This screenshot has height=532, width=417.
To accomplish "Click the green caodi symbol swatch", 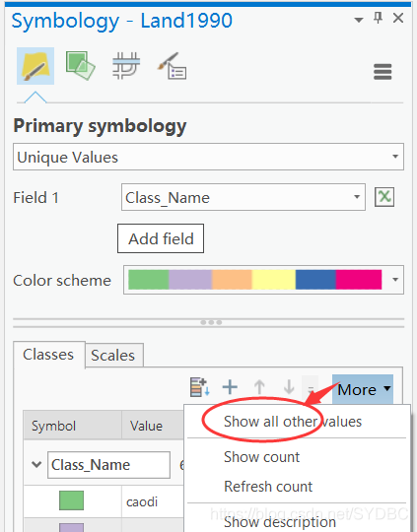I will 71,500.
